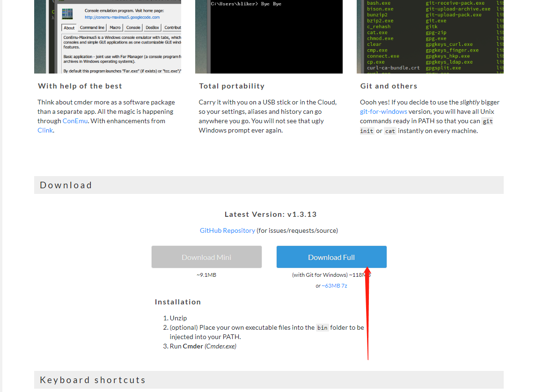536x392 pixels.
Task: Click the 'Run Cmder (Cmder.exe)' step
Action: [x=199, y=346]
